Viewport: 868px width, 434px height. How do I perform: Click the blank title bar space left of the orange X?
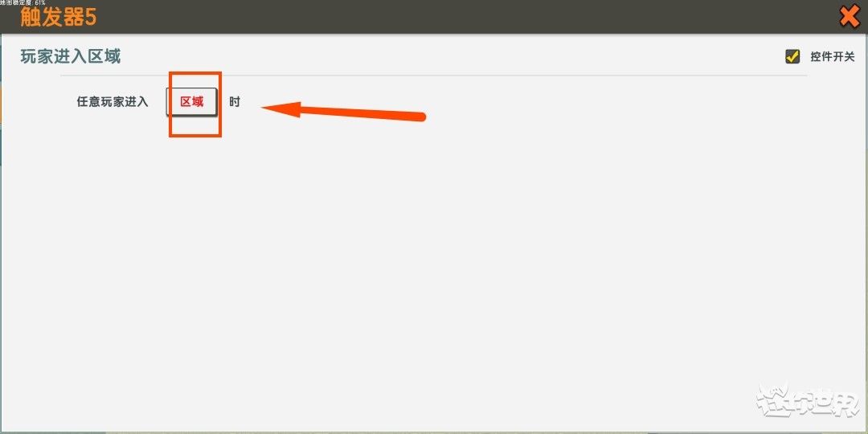coord(719,18)
